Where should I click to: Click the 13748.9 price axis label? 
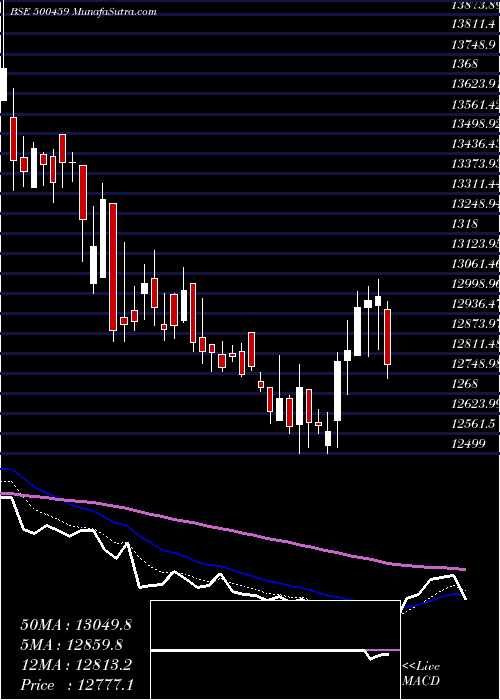[474, 44]
